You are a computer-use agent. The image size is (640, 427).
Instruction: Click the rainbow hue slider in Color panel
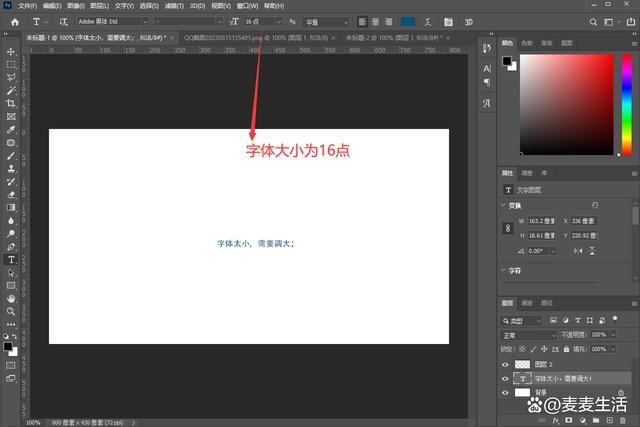coord(627,105)
